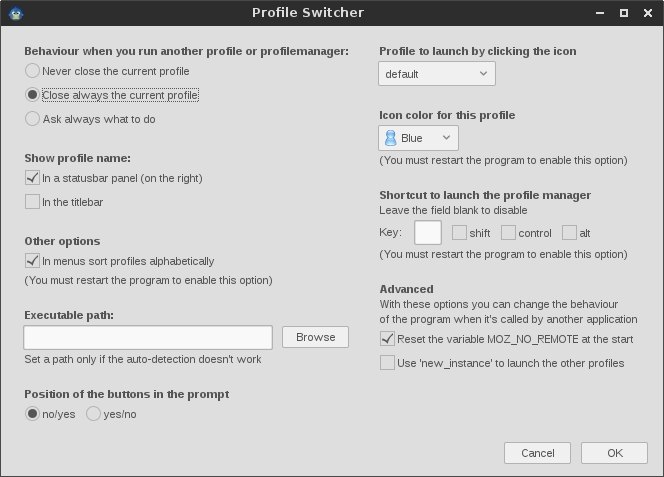Expand the Blue icon color dropdown

click(x=418, y=138)
